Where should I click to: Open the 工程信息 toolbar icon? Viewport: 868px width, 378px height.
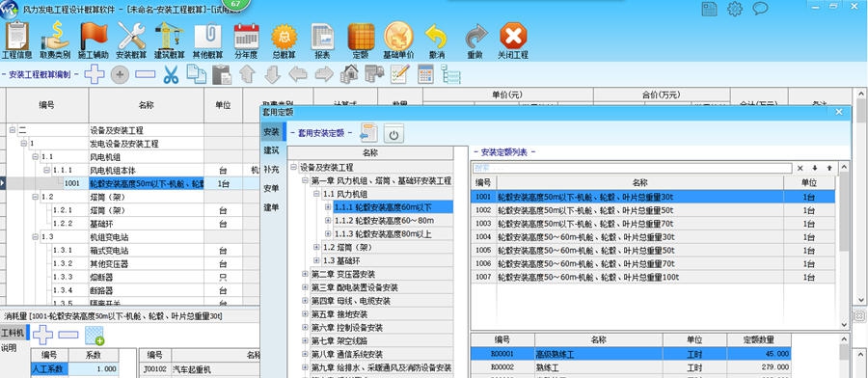click(16, 40)
